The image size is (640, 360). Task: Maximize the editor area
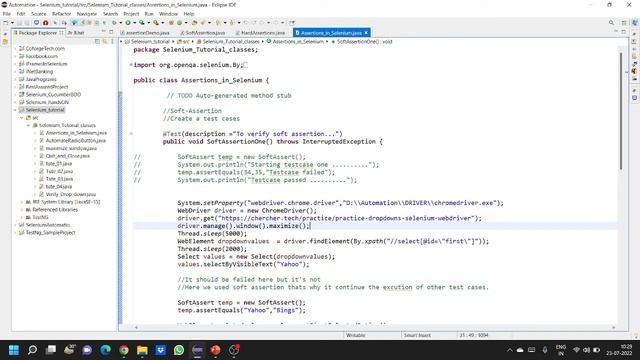[624, 32]
